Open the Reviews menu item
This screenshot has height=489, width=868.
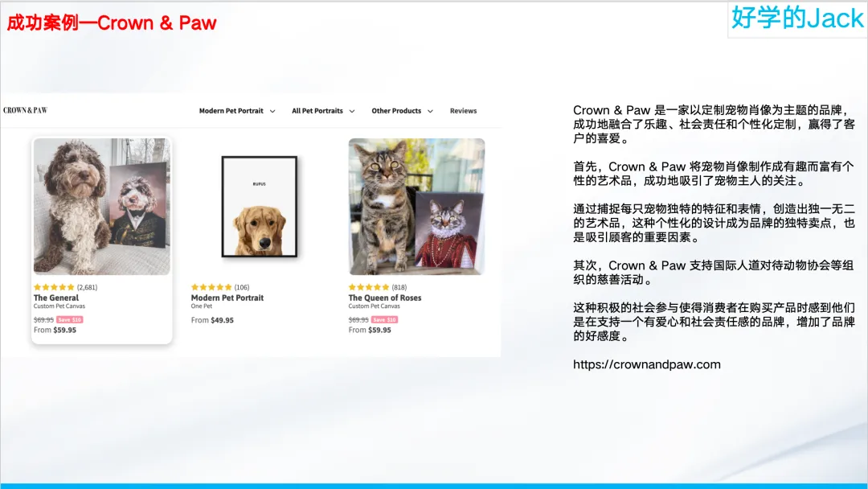point(464,111)
